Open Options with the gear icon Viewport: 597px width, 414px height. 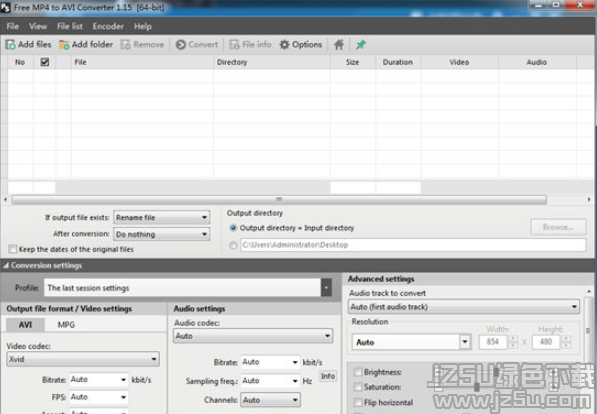click(x=301, y=45)
